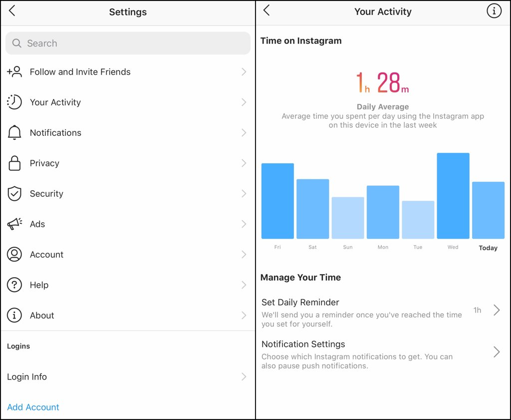
Task: Select the Today bar in usage chart
Action: pos(488,210)
